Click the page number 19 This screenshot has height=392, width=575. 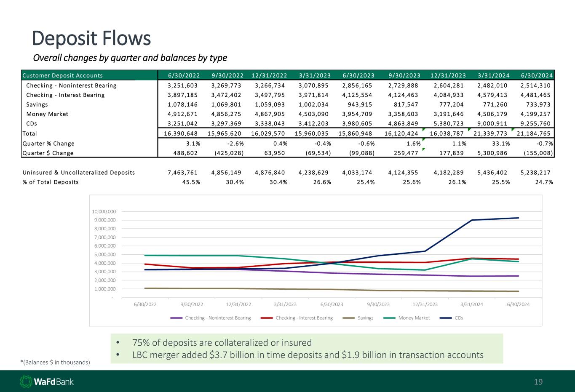[538, 382]
